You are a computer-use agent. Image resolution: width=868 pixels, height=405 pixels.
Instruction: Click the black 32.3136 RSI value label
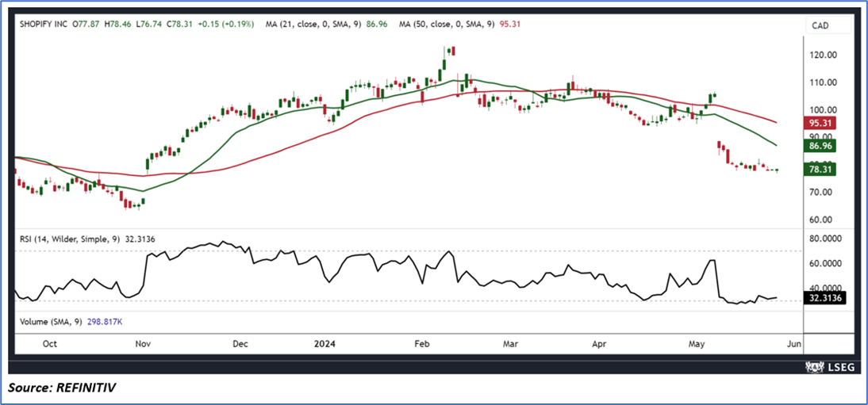pos(825,299)
